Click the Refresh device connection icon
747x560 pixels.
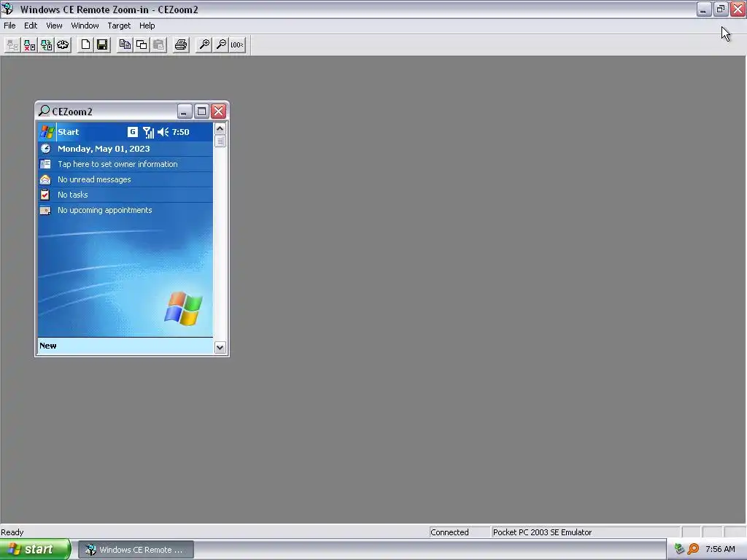[x=46, y=44]
